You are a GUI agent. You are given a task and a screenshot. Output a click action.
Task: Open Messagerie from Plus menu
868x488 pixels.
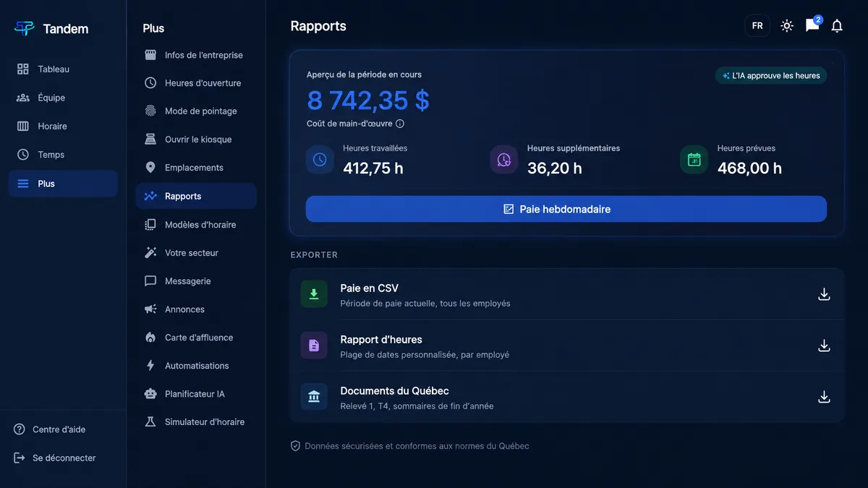pos(196,281)
